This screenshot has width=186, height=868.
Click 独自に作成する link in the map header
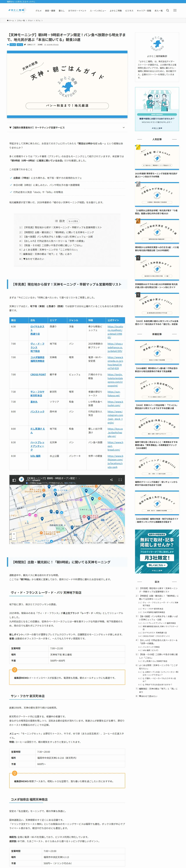[70, 483]
